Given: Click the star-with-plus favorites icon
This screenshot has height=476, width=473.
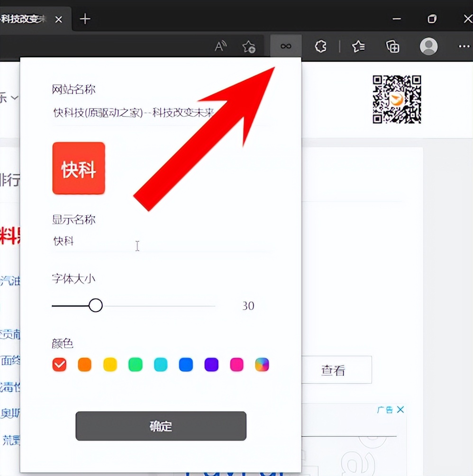Looking at the screenshot, I should (249, 46).
